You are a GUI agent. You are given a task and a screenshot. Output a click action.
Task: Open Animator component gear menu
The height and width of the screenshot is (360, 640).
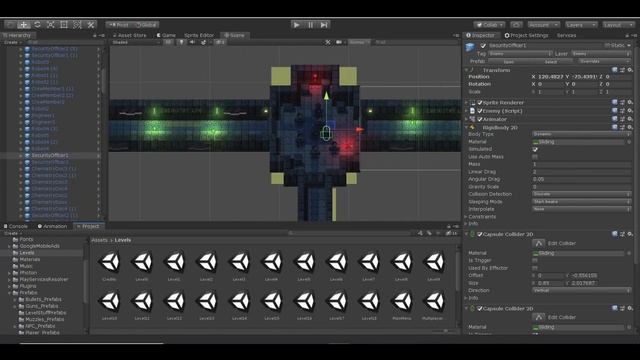630,119
